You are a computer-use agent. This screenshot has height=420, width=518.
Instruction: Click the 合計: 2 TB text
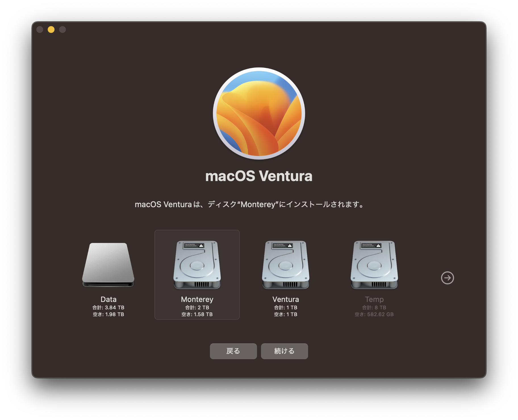click(x=197, y=308)
